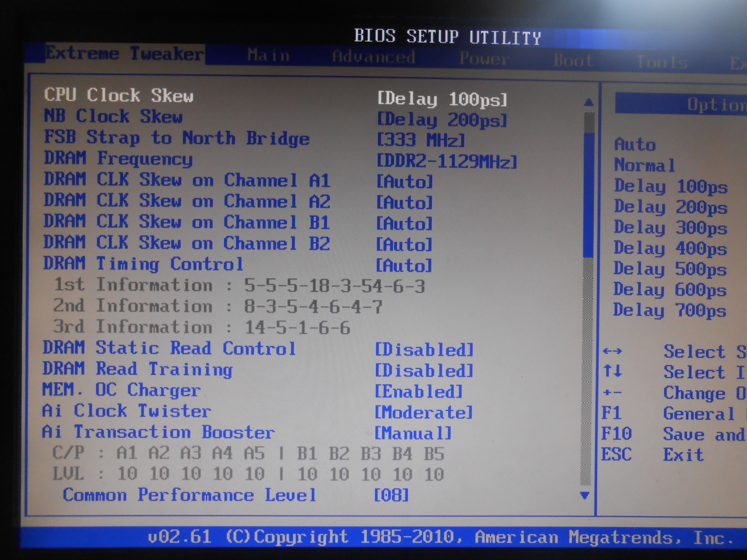Click the F10 key hint
Image resolution: width=747 pixels, height=560 pixels.
pyautogui.click(x=616, y=433)
